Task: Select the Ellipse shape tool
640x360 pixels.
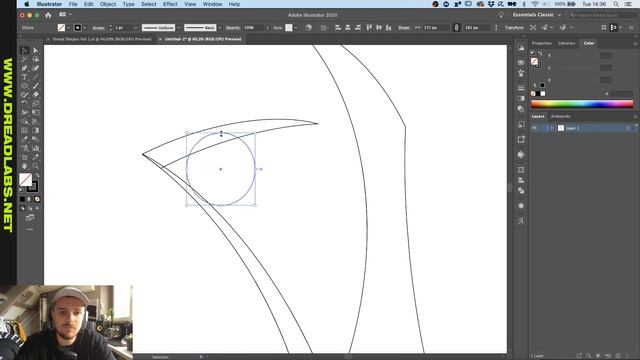Action: coord(24,86)
